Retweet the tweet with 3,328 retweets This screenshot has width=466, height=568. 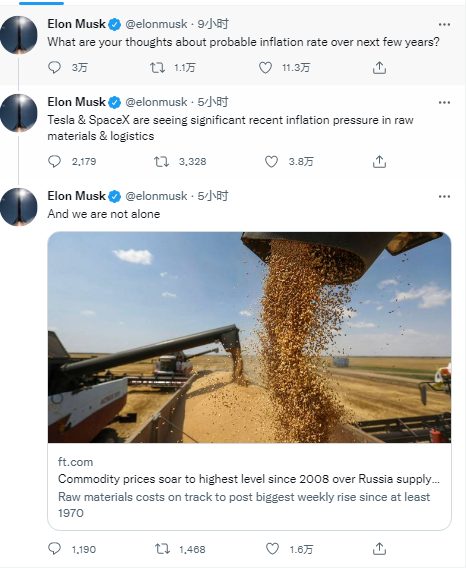click(x=161, y=162)
